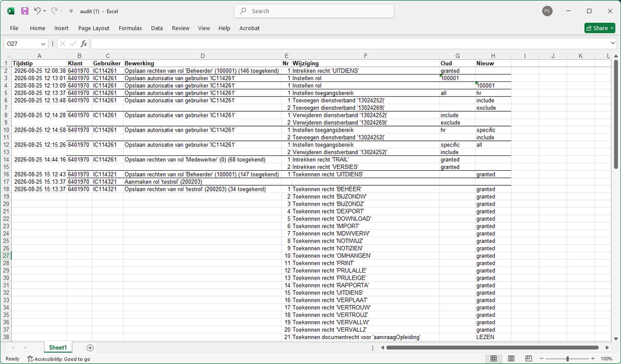
Task: Open zoom dialog via 100% level
Action: [x=606, y=359]
